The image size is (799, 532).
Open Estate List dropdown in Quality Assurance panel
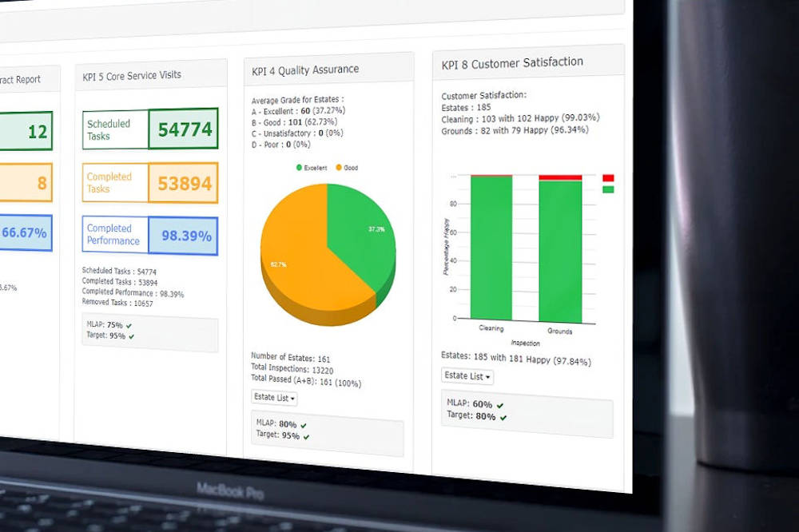(x=274, y=398)
